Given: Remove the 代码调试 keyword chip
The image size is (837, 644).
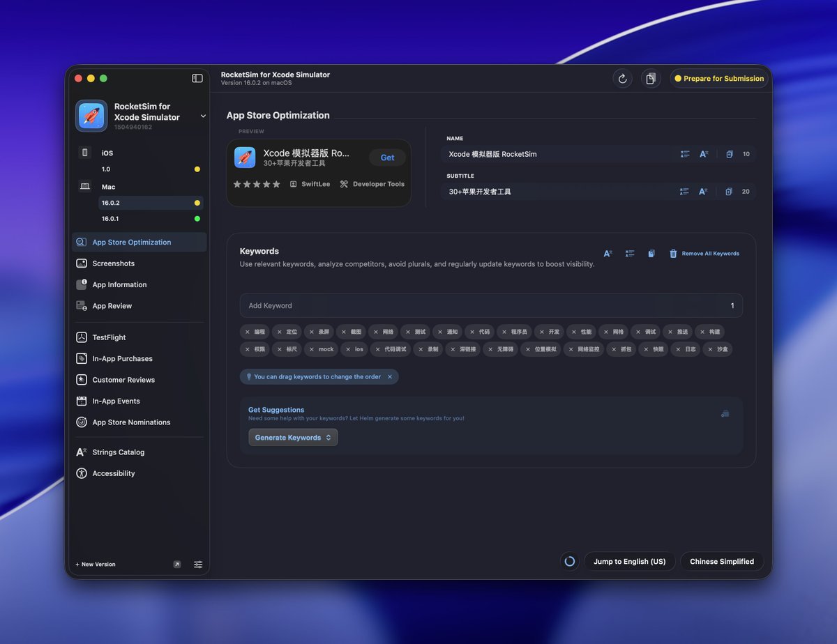Looking at the screenshot, I should pyautogui.click(x=377, y=349).
